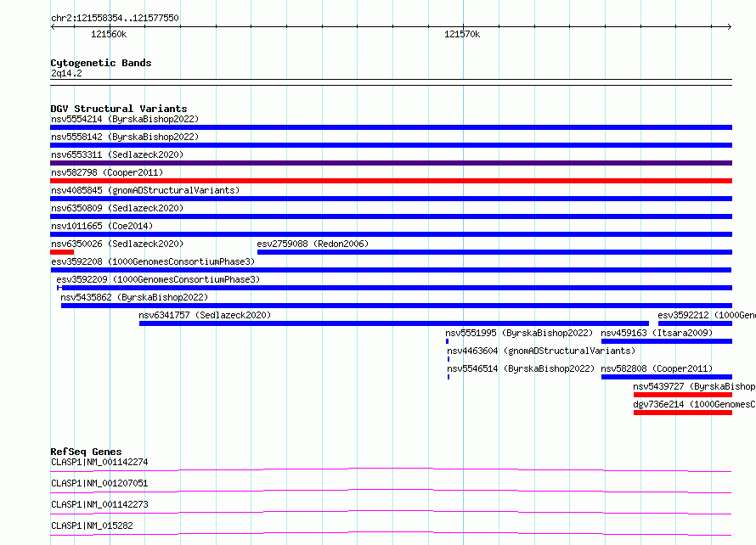Click the chr2:121558354..121577550 region text
This screenshot has width=756, height=545.
coord(115,18)
